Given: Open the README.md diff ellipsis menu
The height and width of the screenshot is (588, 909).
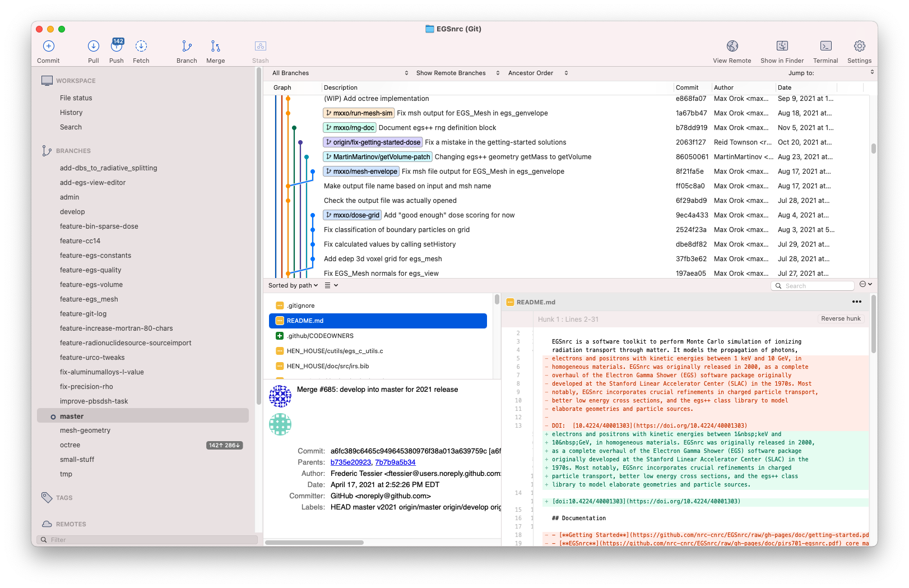Looking at the screenshot, I should pos(857,302).
